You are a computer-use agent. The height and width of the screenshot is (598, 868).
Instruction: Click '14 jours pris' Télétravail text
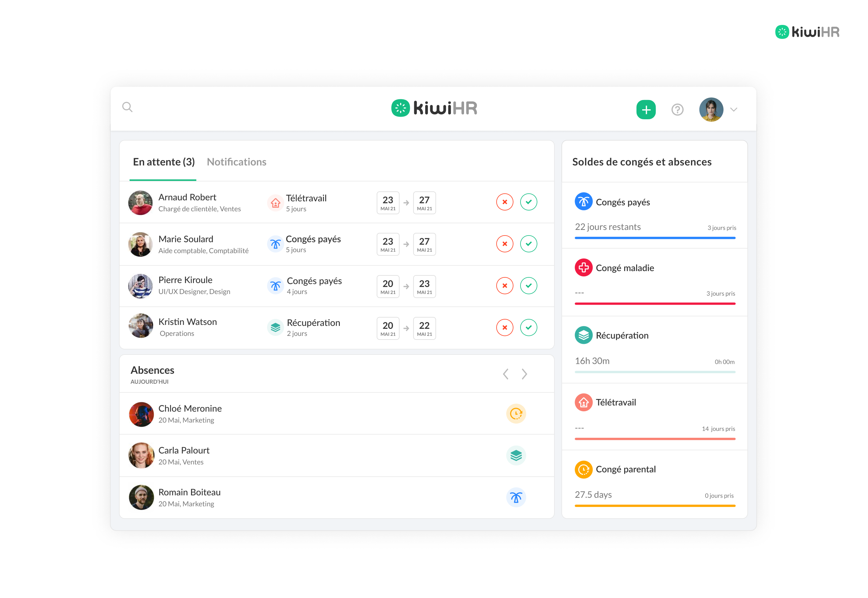point(718,429)
